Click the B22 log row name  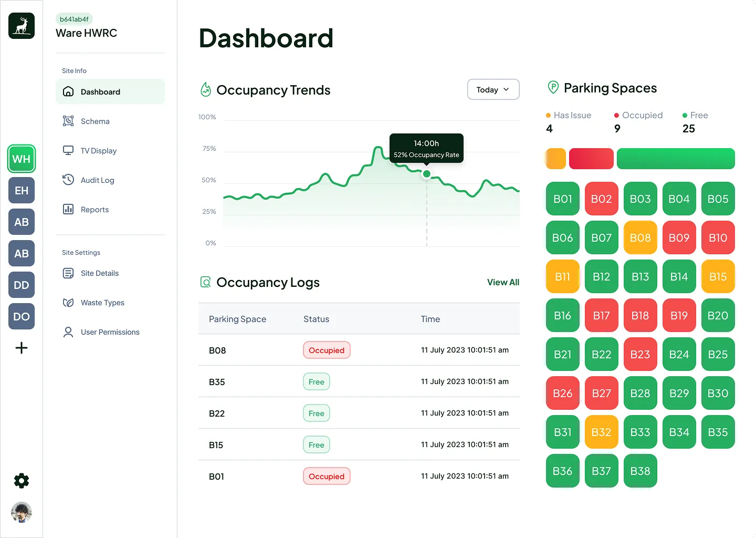(x=217, y=413)
